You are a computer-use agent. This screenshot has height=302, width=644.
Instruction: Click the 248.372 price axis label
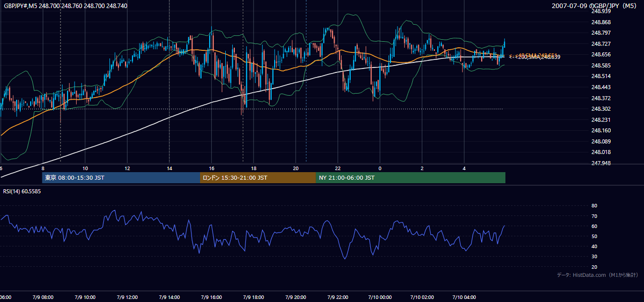pyautogui.click(x=601, y=98)
